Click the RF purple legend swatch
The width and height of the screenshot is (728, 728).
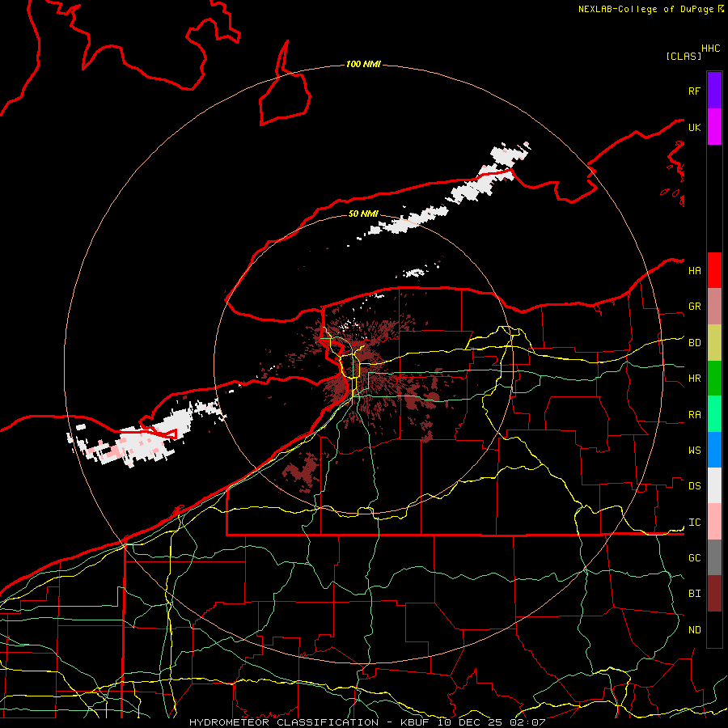tap(714, 91)
